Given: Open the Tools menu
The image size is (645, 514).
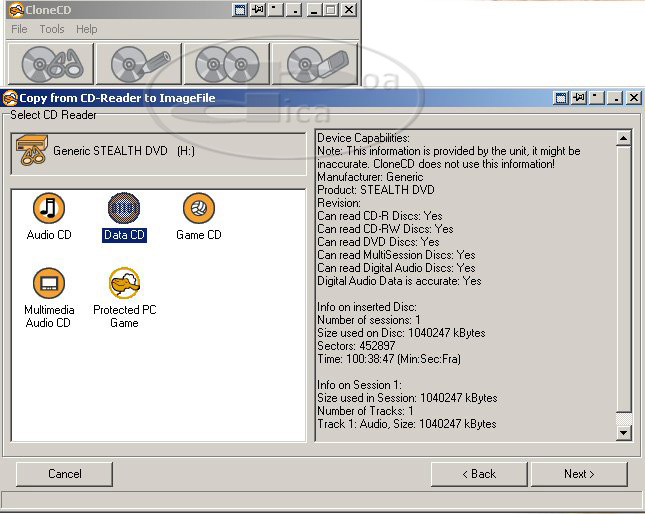Looking at the screenshot, I should tap(52, 29).
